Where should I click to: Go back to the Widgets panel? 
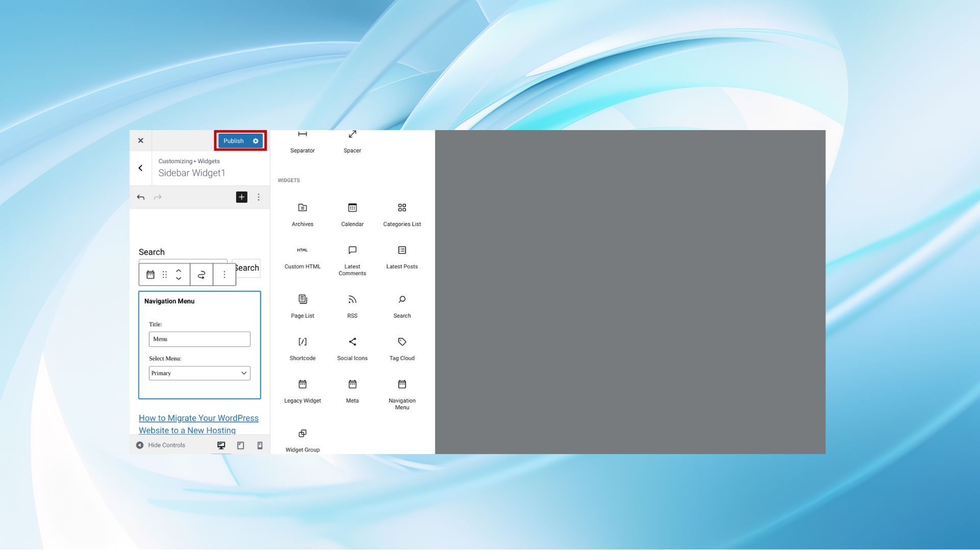140,168
